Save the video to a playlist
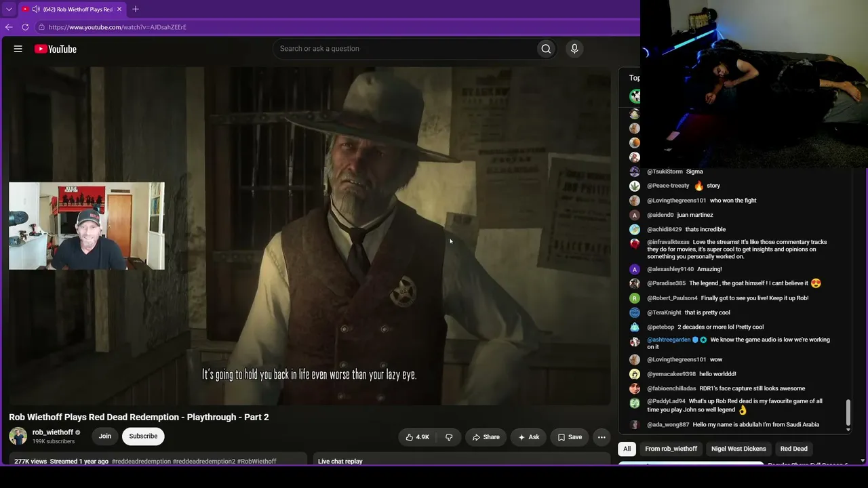The height and width of the screenshot is (488, 868). click(570, 437)
